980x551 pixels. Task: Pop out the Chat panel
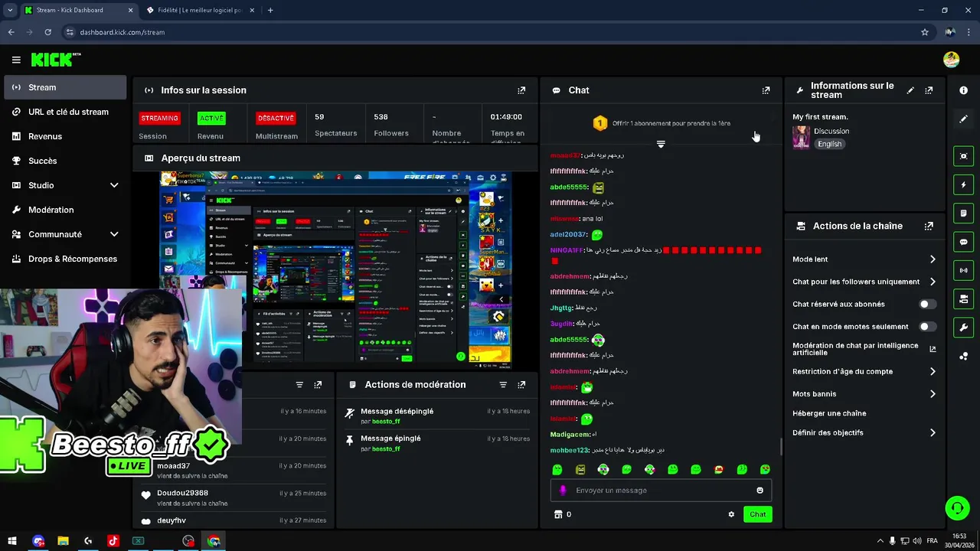766,90
